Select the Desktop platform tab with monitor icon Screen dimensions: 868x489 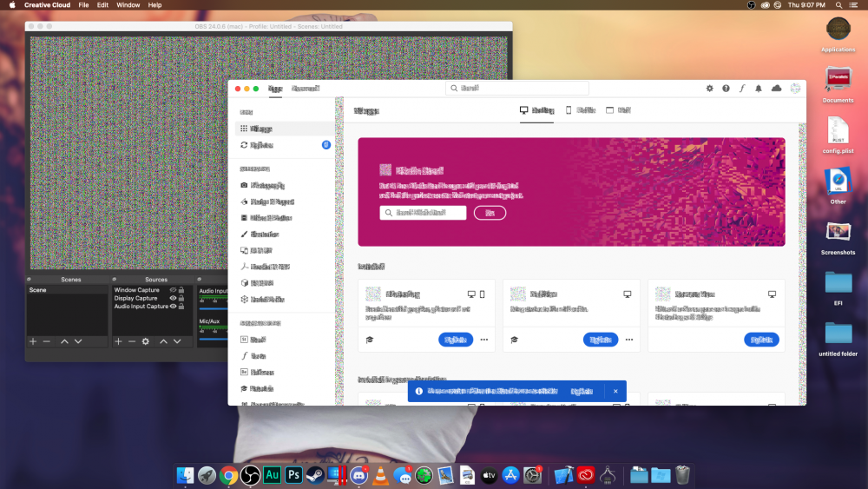pyautogui.click(x=536, y=110)
